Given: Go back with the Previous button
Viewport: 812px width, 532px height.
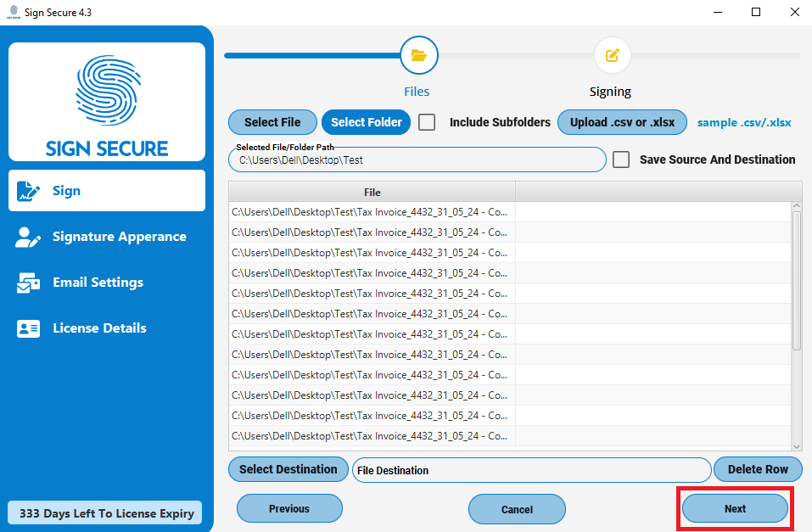Looking at the screenshot, I should click(289, 509).
